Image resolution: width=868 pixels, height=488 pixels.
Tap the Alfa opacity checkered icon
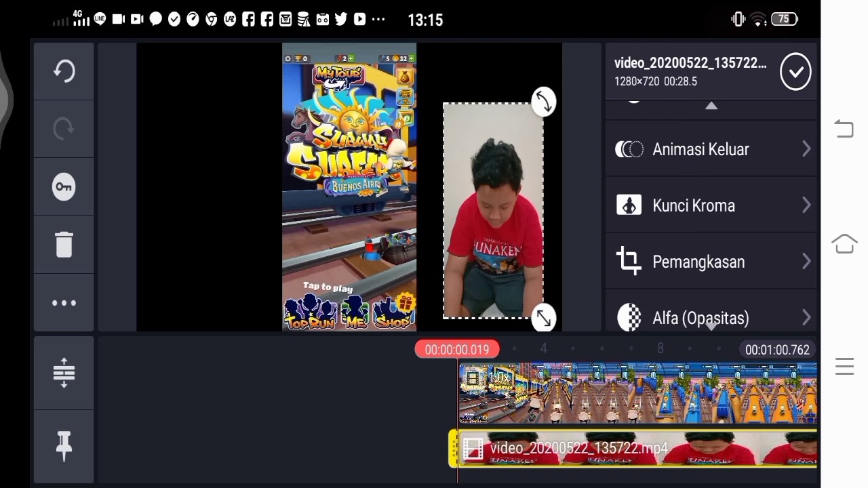point(629,318)
